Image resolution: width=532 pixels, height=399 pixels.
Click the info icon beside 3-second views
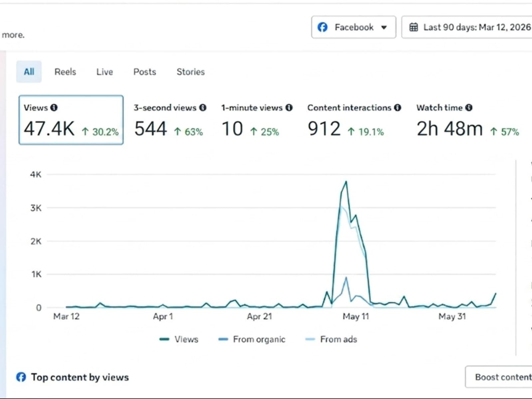(x=203, y=108)
